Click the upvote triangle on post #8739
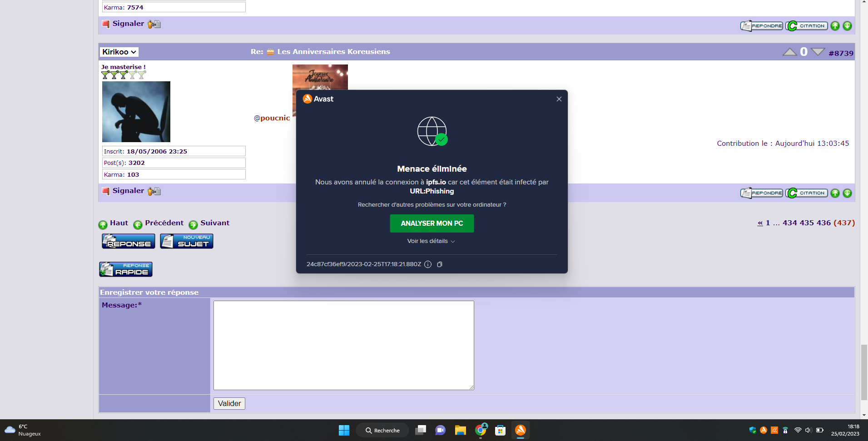The height and width of the screenshot is (441, 868). point(789,52)
